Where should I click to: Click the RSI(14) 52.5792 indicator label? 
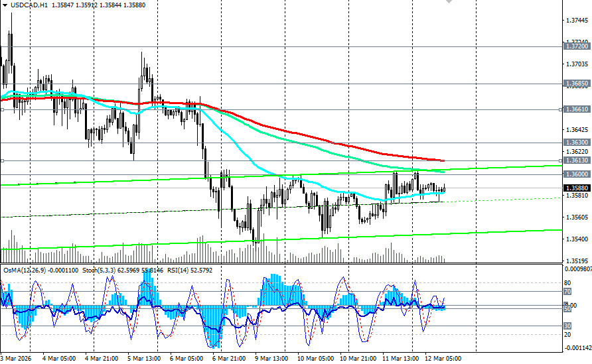(190, 271)
